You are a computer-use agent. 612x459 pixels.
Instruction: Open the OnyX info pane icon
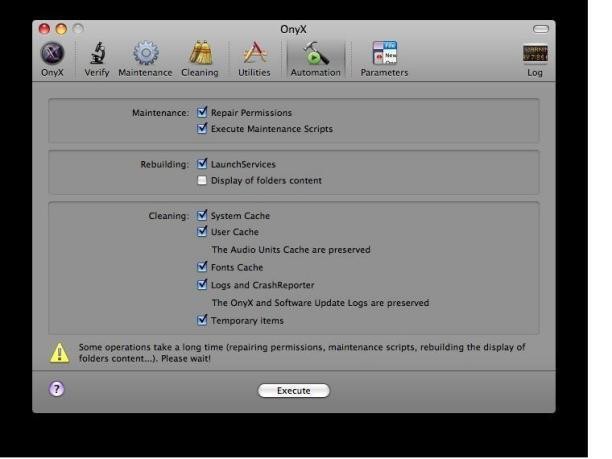click(x=52, y=53)
